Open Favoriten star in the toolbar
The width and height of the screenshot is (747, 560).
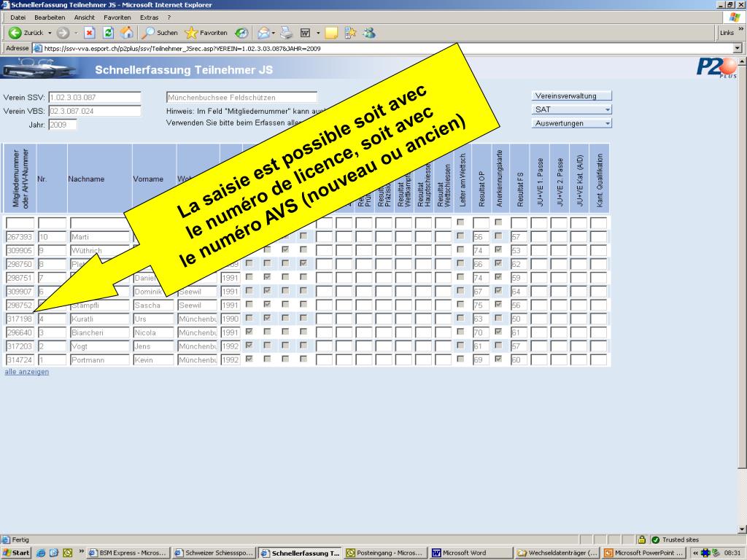click(x=206, y=33)
